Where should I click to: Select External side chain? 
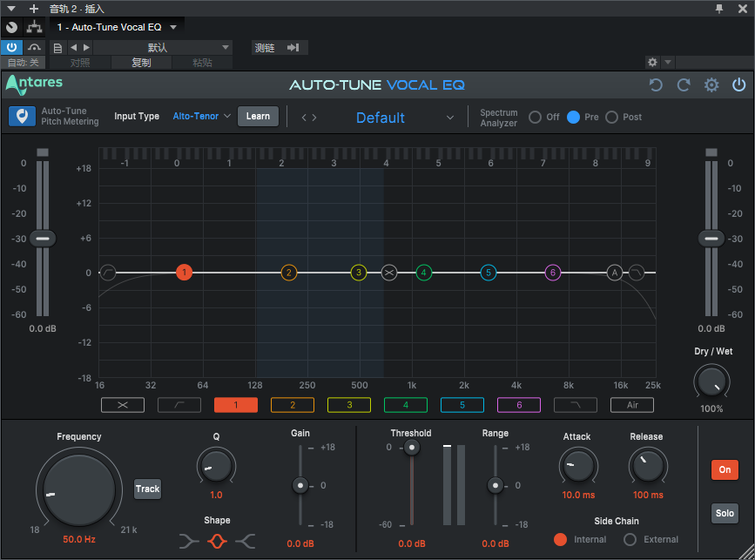[x=630, y=539]
